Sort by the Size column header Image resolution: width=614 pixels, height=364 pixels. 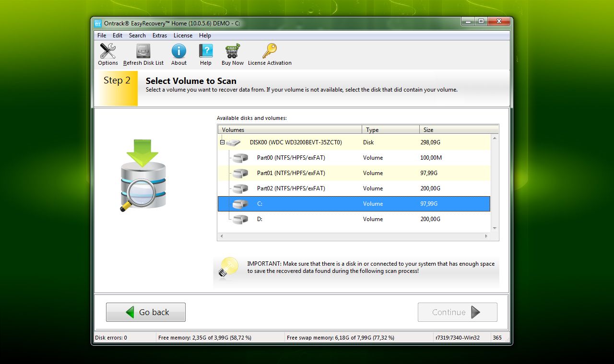459,129
